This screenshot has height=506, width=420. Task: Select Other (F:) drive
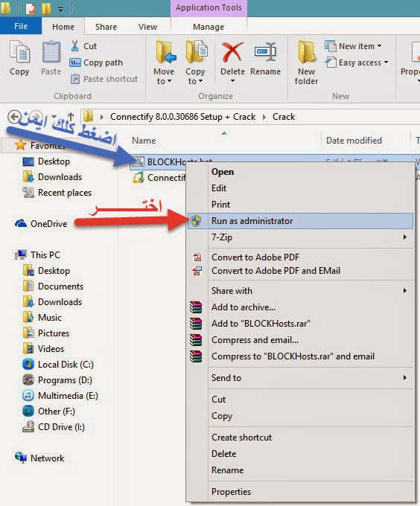click(x=56, y=411)
